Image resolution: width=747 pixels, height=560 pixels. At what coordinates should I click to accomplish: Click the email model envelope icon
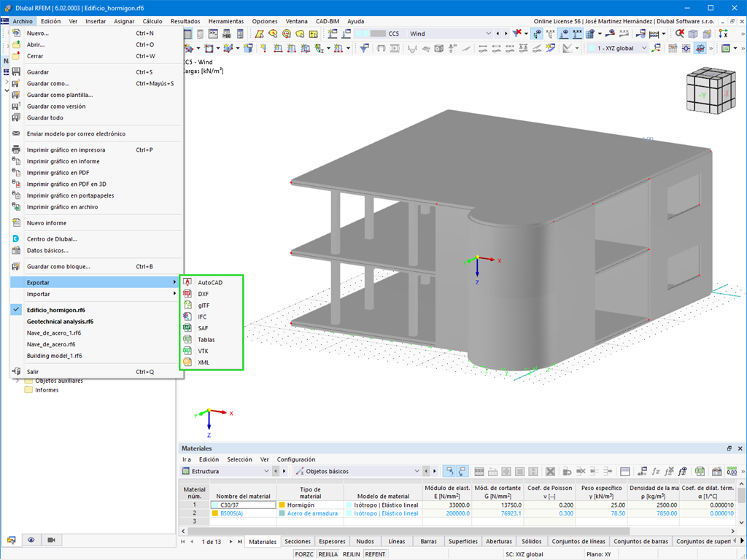[x=16, y=134]
